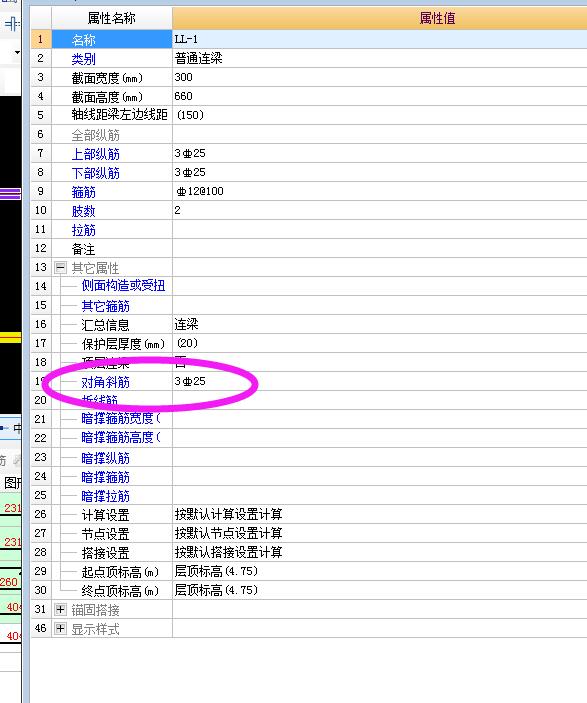The height and width of the screenshot is (703, 587).
Task: Click the 侧面构造或受扭 tree item
Action: (123, 286)
